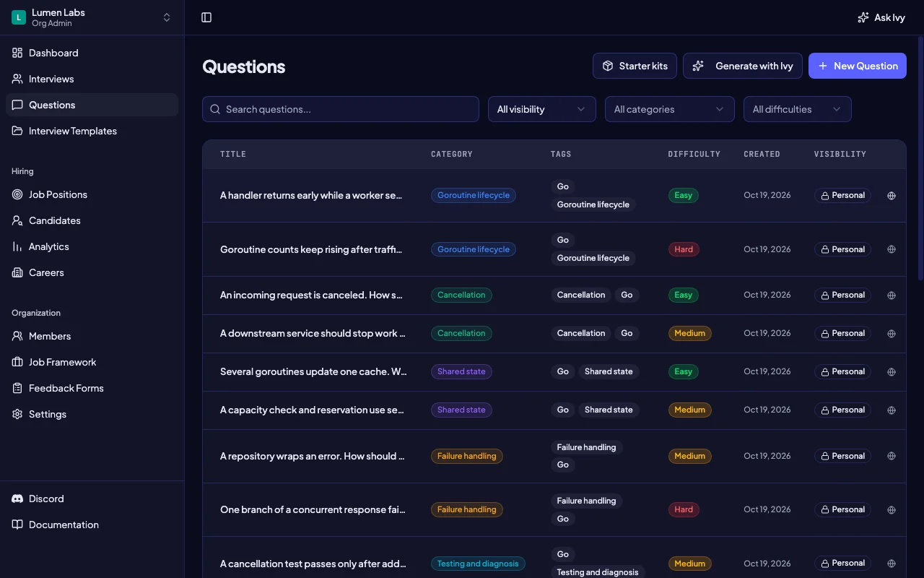Toggle Personal visibility for 'A downstream service should stop'

point(842,333)
